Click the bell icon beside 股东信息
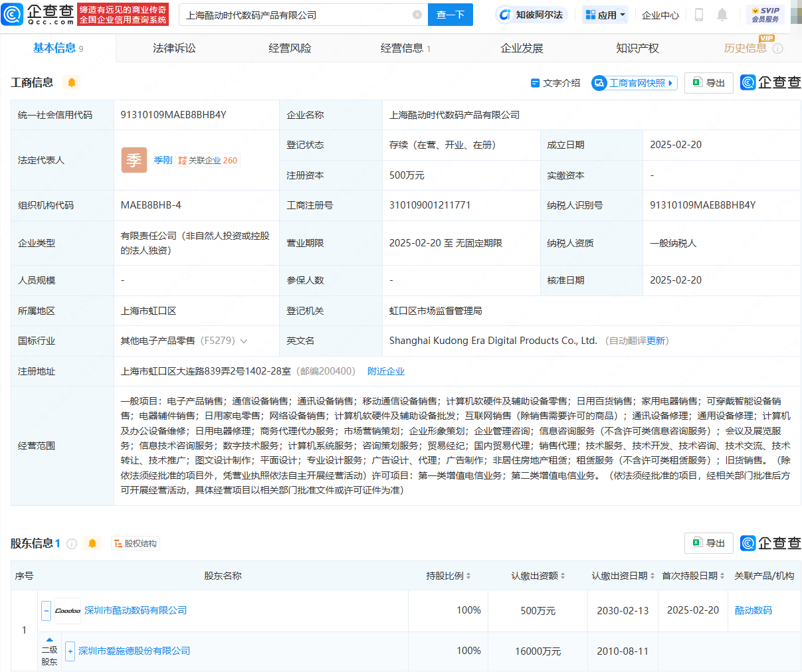Image resolution: width=802 pixels, height=672 pixels. point(92,544)
